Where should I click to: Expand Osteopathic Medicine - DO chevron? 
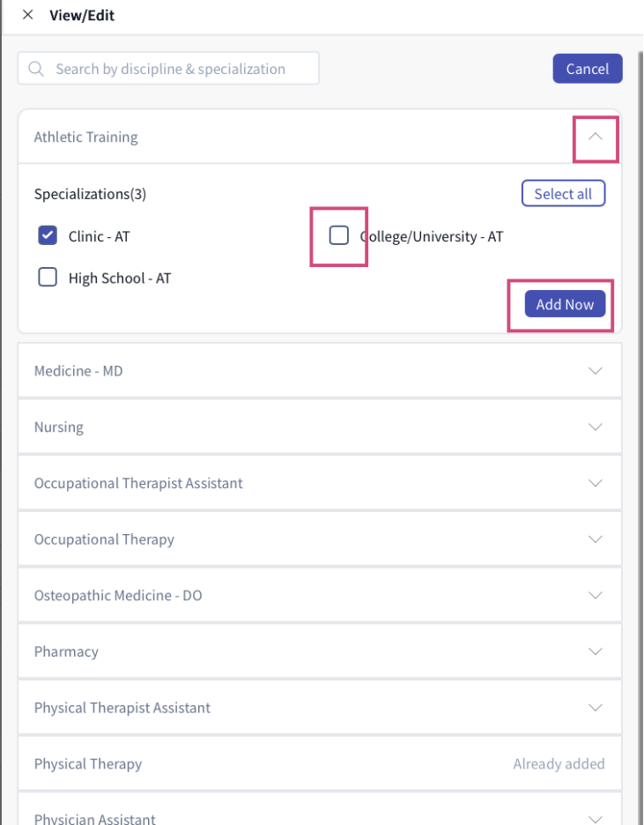596,595
